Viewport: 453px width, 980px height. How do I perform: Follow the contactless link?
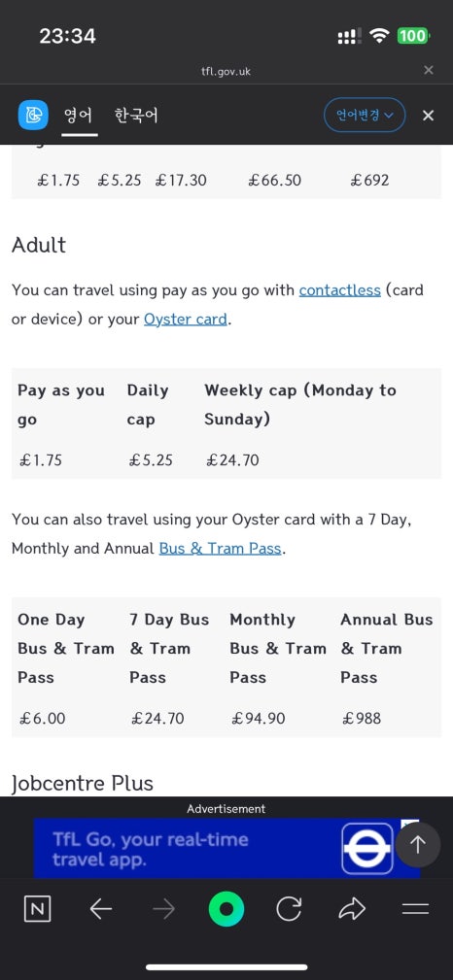[x=340, y=290]
